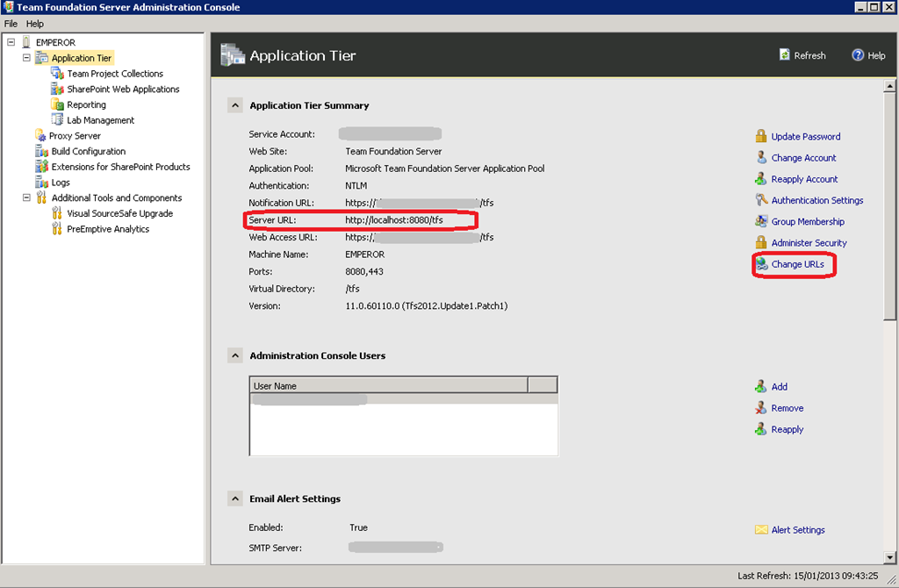Click the Team Project Collections icon
The width and height of the screenshot is (899, 588).
(x=57, y=74)
